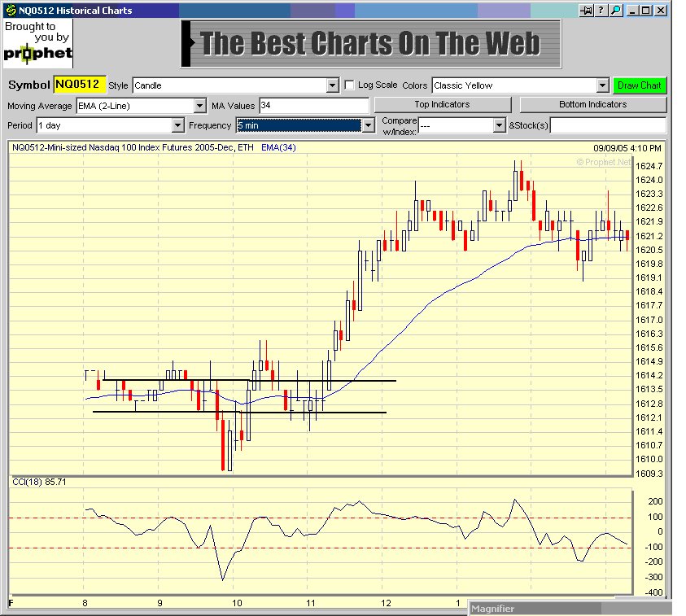686x616 pixels.
Task: Open the Colors dropdown Classic Yellow
Action: pos(520,85)
